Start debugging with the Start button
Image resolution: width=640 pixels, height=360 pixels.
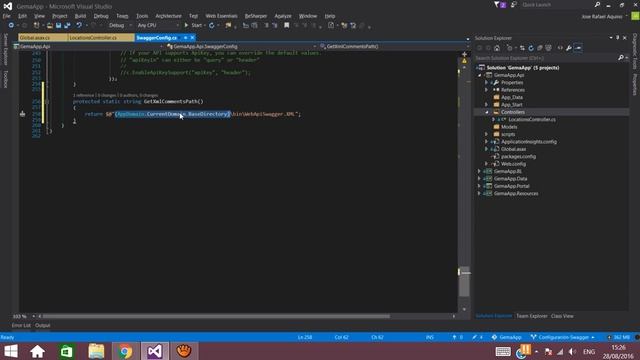193,25
